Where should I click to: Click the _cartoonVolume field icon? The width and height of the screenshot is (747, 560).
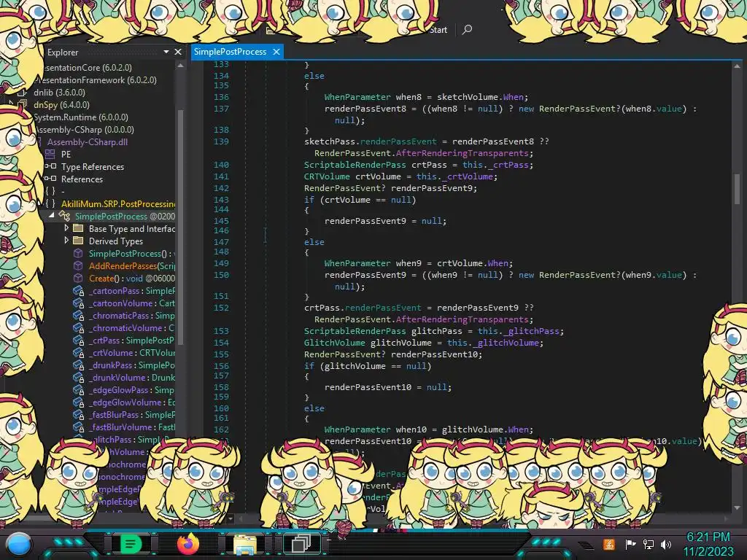pyautogui.click(x=78, y=303)
